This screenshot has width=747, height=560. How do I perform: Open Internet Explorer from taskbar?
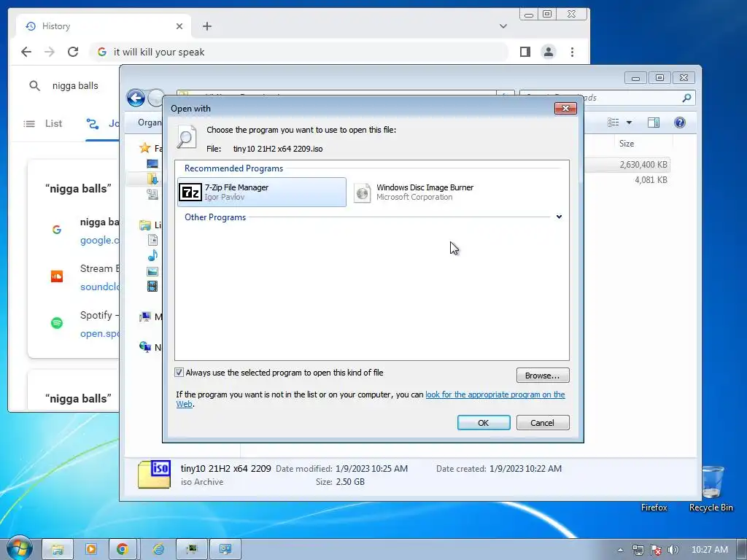pyautogui.click(x=158, y=549)
